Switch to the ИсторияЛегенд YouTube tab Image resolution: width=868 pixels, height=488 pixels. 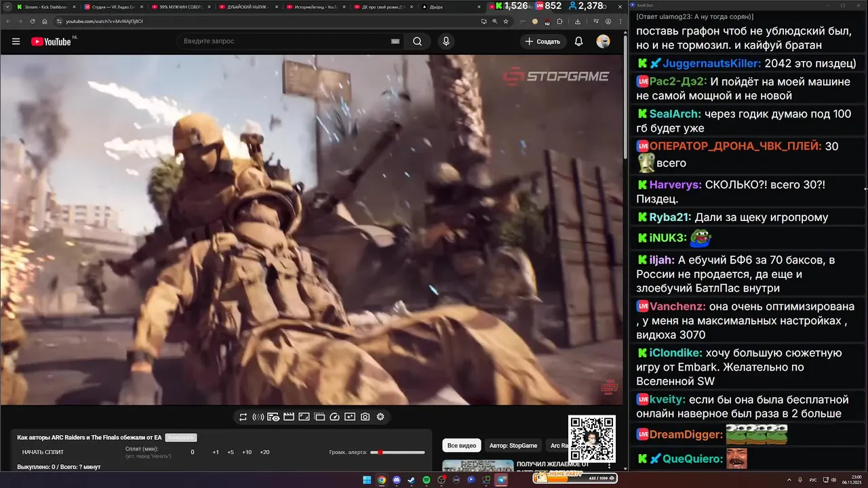315,6
